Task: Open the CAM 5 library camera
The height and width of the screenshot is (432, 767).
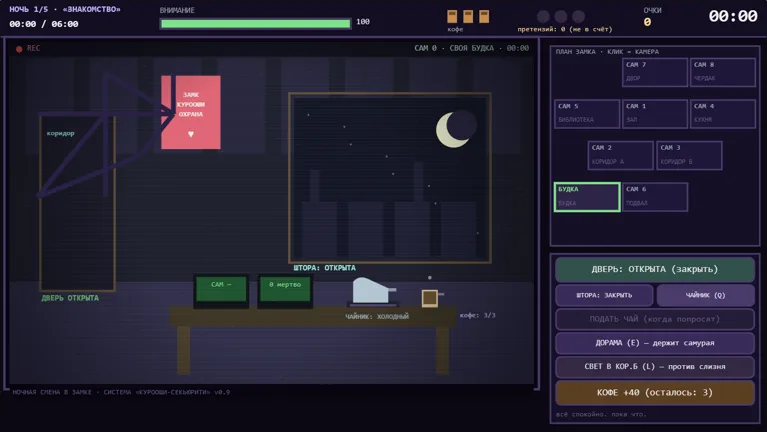Action: point(587,114)
